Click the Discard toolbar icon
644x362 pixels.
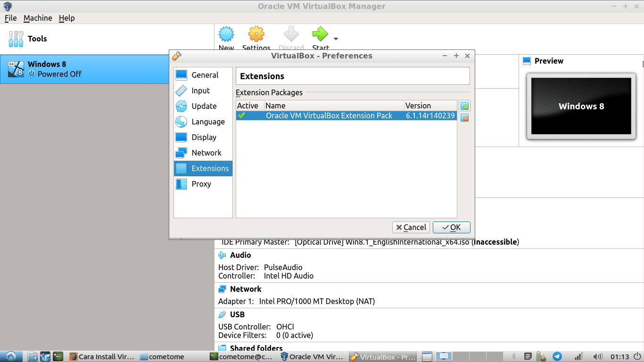coord(291,38)
